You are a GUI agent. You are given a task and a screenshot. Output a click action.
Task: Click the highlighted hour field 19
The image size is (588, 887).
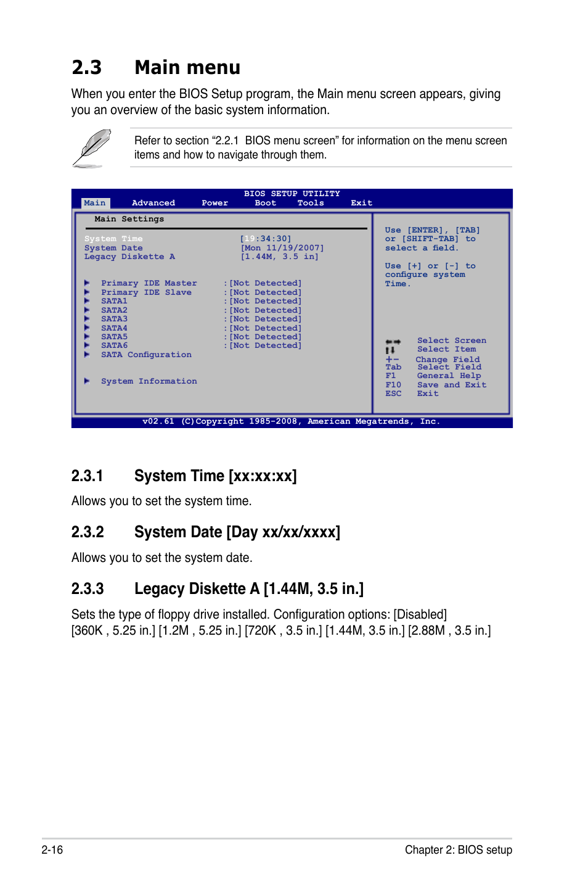[x=250, y=239]
